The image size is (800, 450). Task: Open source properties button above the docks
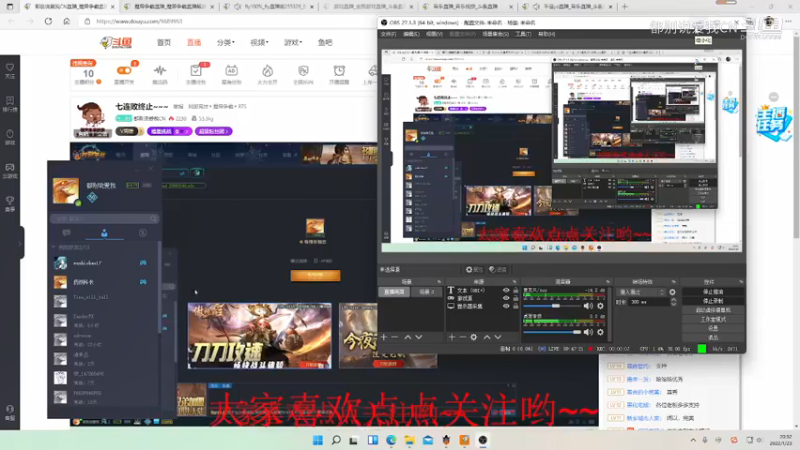[473, 269]
